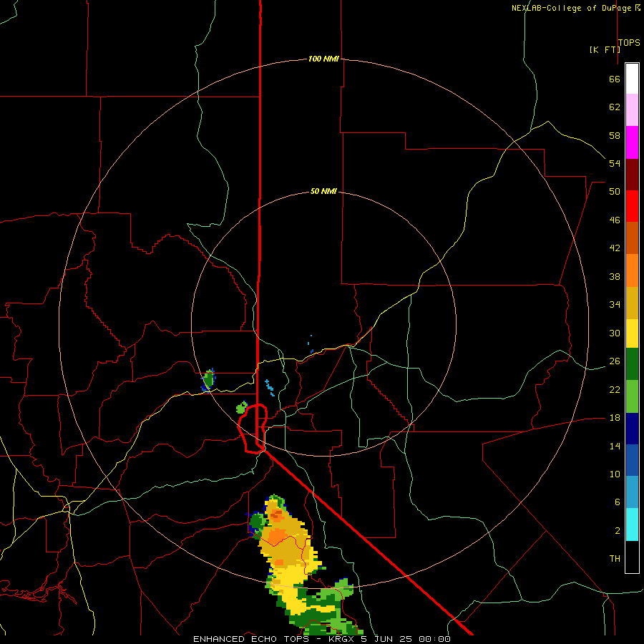
Task: Click the 'TOPS' legend heading
Action: (x=629, y=43)
